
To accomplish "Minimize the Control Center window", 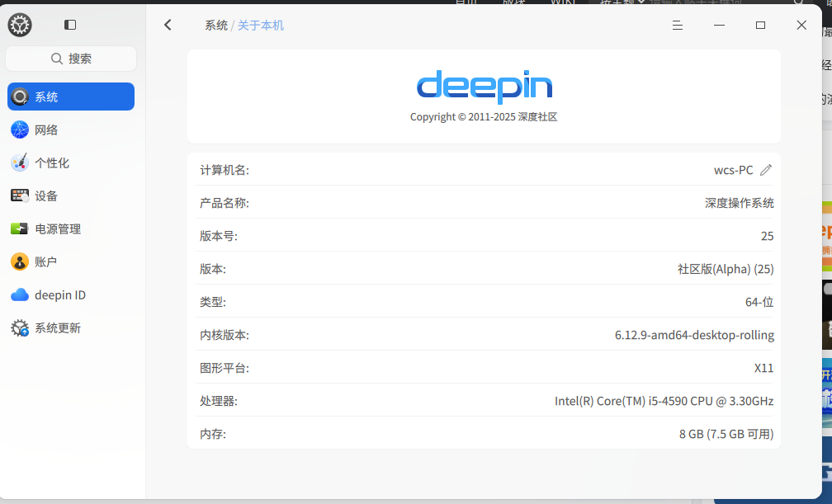I will click(x=719, y=25).
